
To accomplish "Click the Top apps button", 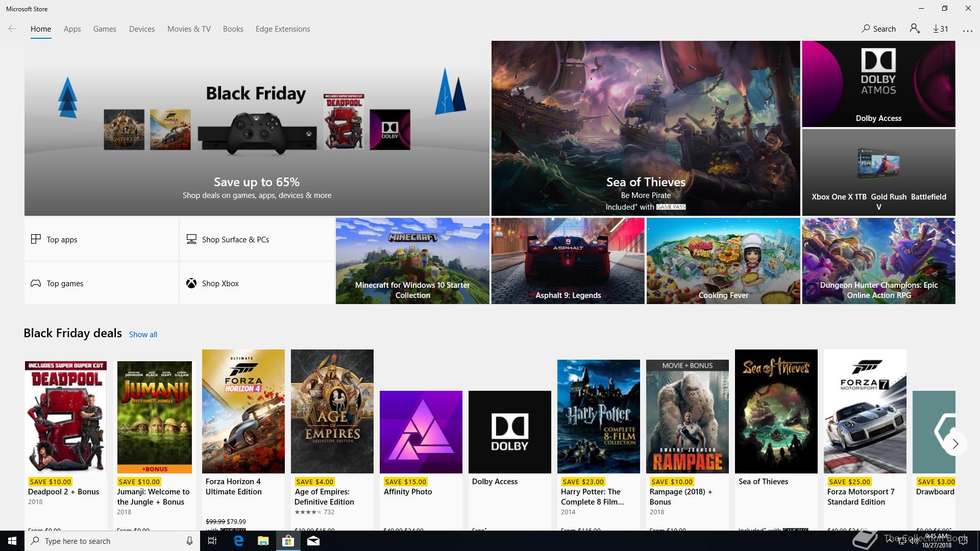I will click(101, 239).
